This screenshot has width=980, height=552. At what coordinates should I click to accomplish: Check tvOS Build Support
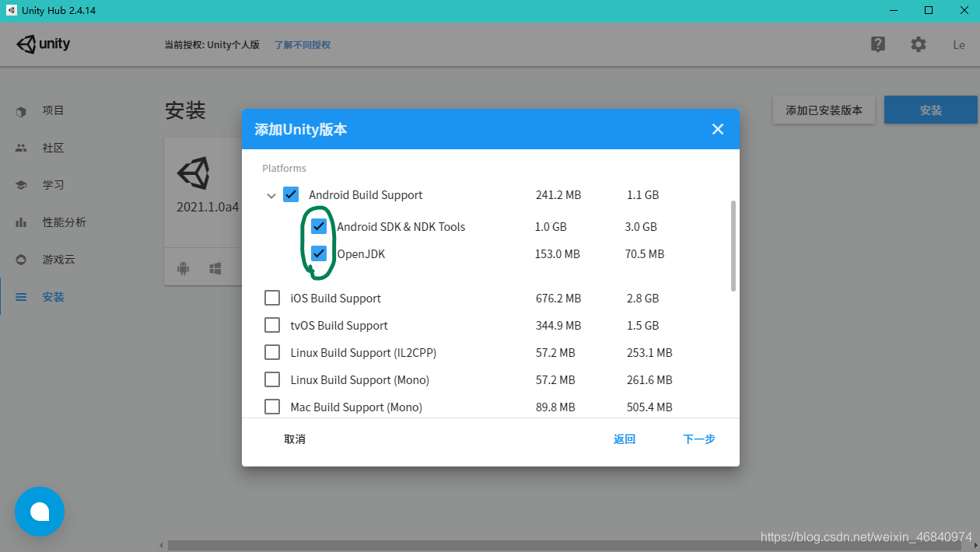click(x=272, y=325)
